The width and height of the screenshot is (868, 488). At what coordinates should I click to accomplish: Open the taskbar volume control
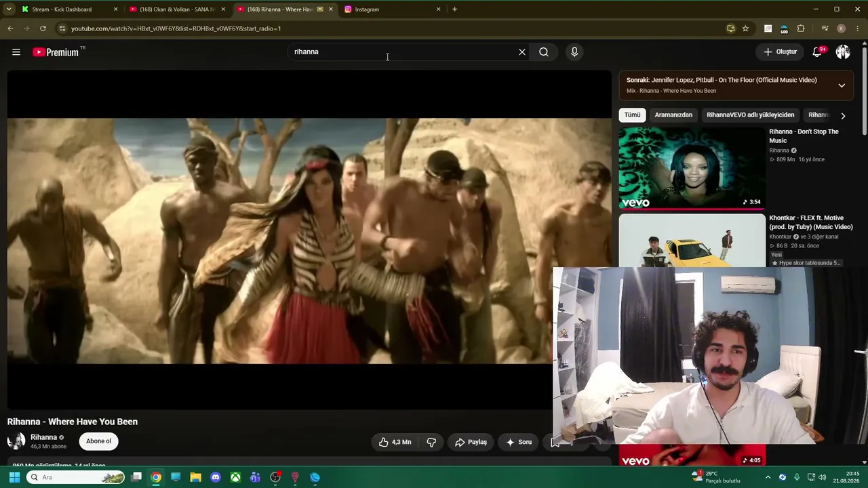(x=823, y=477)
